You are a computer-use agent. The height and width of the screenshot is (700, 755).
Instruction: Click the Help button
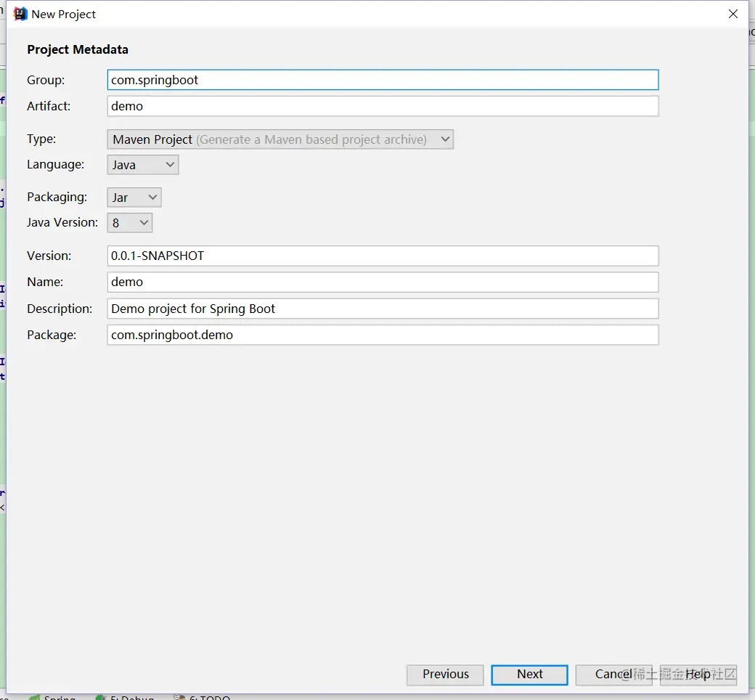[698, 675]
